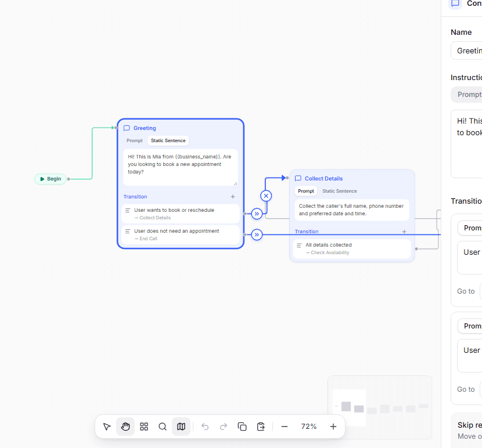482x448 pixels.
Task: Undo the last canvas action
Action: 205,427
